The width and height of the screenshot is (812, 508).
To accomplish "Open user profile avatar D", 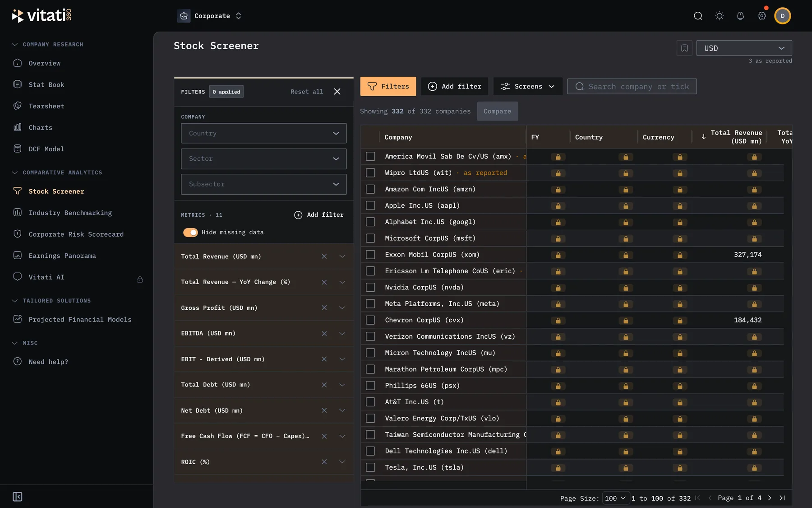I will click(x=783, y=16).
